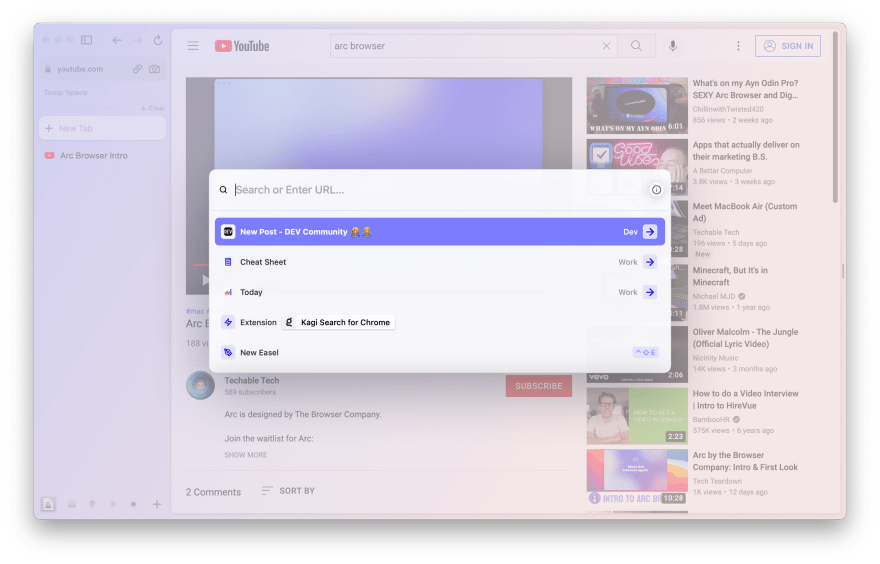The height and width of the screenshot is (564, 880).
Task: Clear the Temp Space tabs
Action: pos(153,108)
